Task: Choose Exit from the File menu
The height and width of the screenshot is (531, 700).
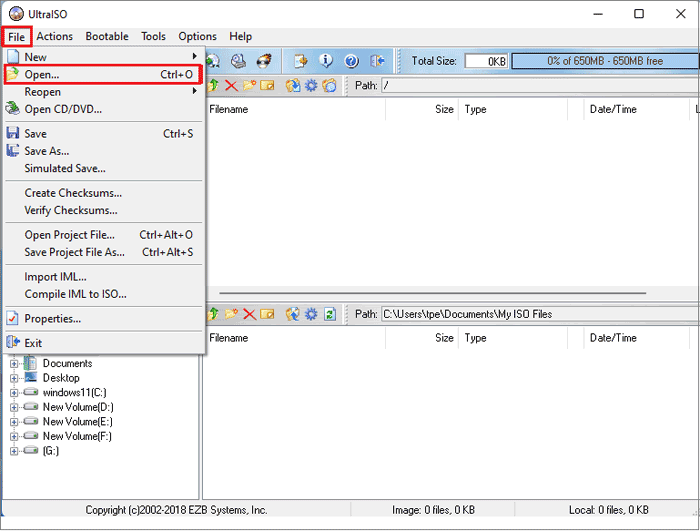Action: (104, 343)
